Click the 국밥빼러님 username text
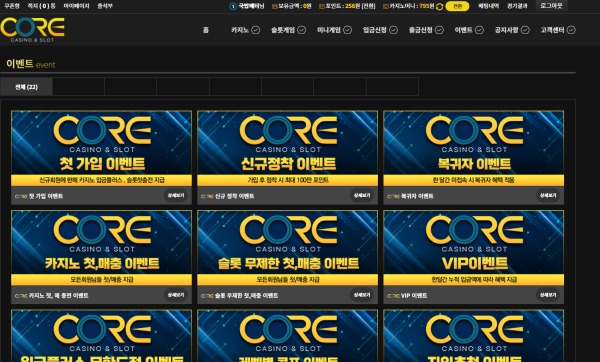The image size is (600, 362). tap(251, 6)
